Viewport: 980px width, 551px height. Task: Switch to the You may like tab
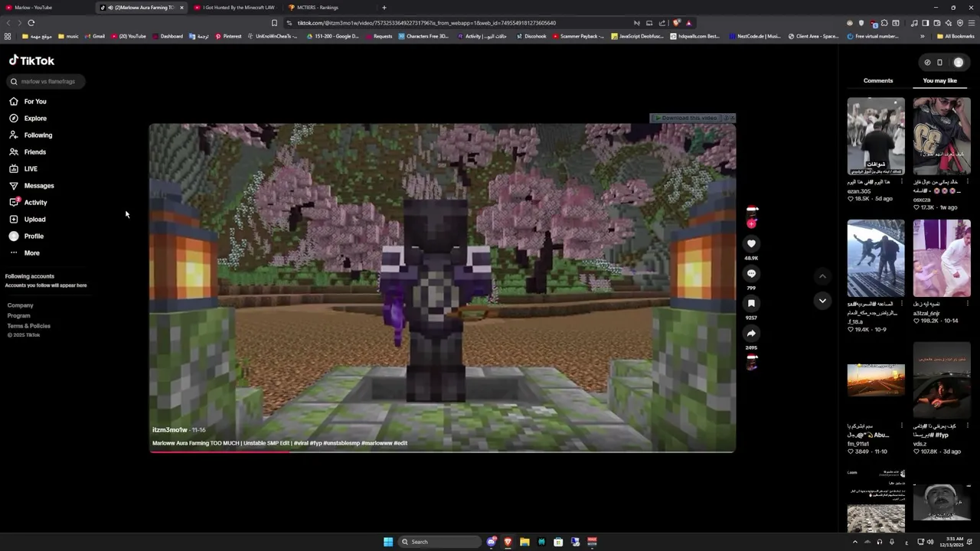point(939,80)
